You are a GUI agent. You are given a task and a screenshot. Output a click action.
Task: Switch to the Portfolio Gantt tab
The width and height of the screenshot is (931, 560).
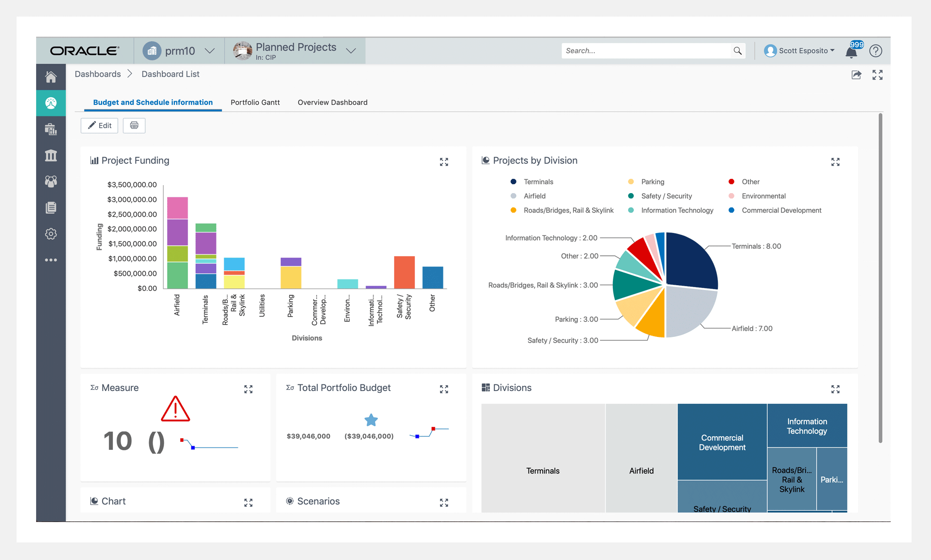(x=255, y=103)
